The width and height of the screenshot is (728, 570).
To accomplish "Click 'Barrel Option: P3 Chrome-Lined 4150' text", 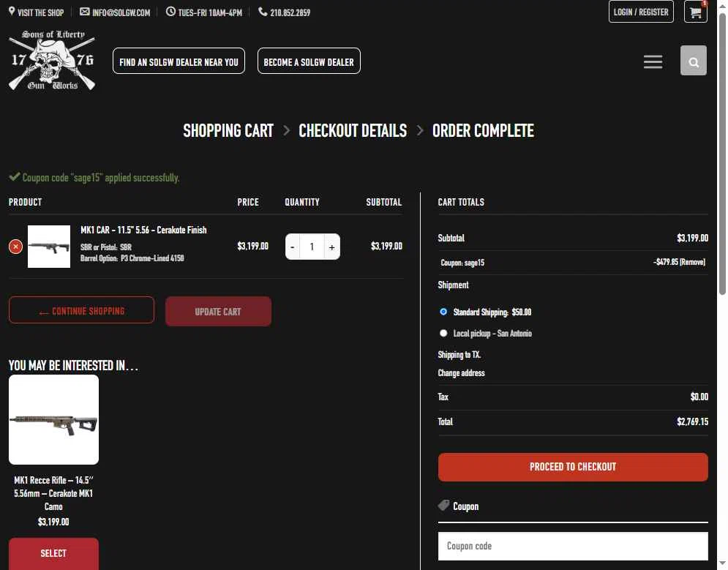I will point(132,258).
